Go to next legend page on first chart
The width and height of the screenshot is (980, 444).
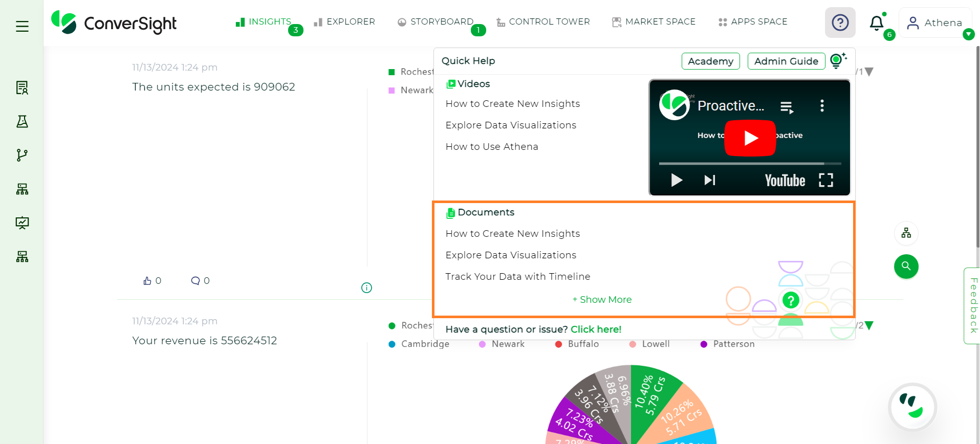869,72
